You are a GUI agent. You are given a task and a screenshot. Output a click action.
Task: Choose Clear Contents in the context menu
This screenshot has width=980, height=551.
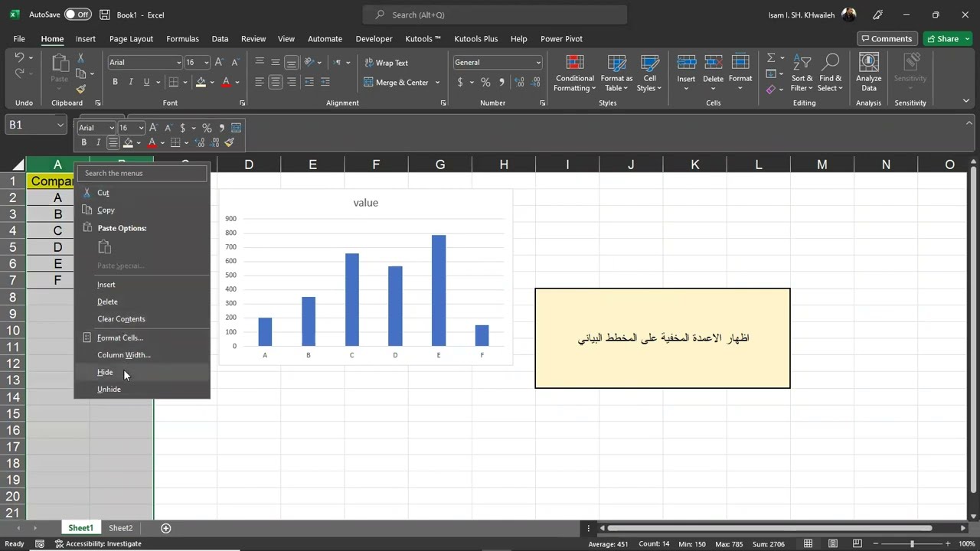[x=142, y=318]
